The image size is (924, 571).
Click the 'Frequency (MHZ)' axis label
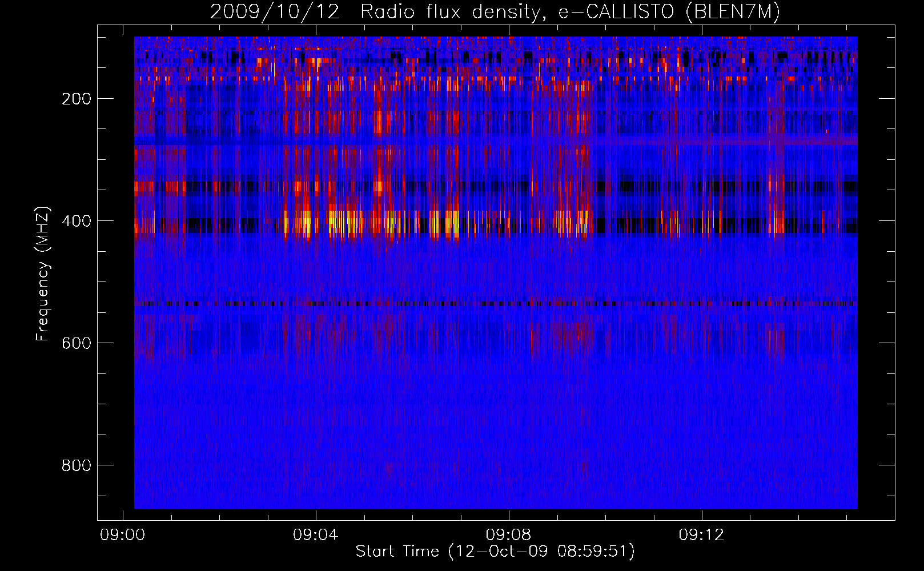[43, 274]
